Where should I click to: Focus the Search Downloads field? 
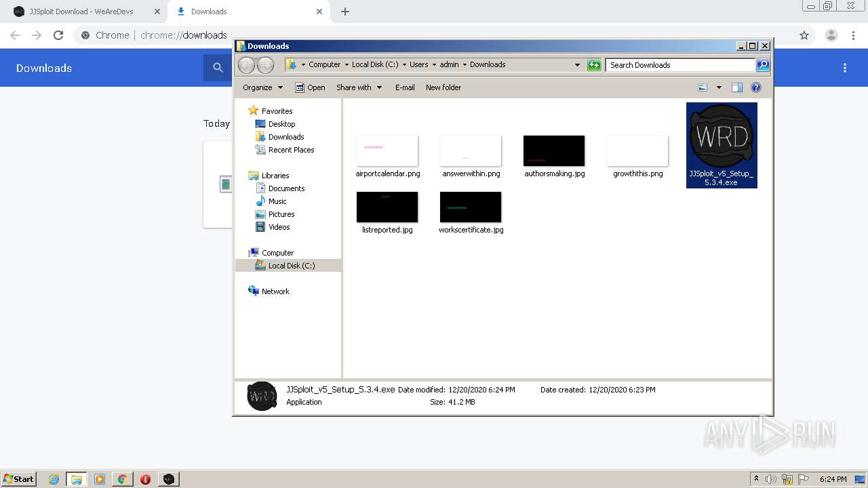(680, 65)
